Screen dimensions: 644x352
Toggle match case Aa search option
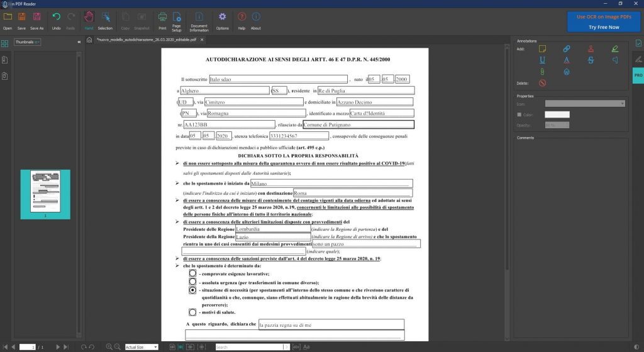(x=306, y=347)
